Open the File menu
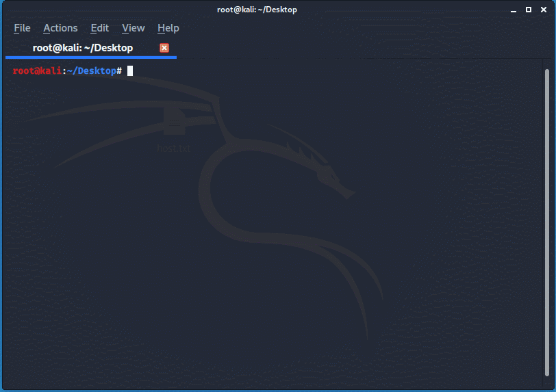 pos(22,28)
